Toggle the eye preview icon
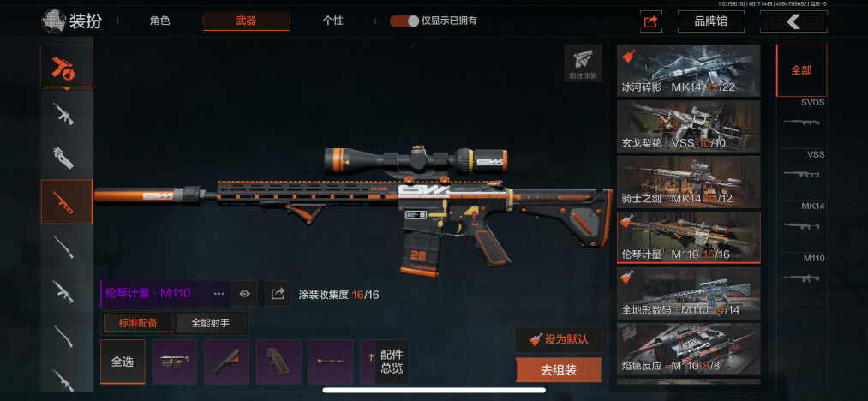The width and height of the screenshot is (868, 401). [x=245, y=294]
